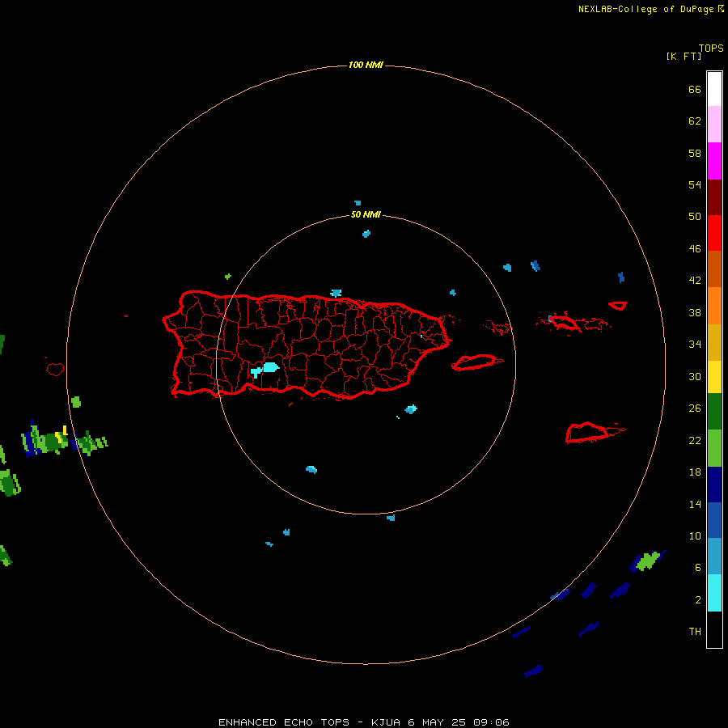Click the "50 NMI" range ring label
728x728 pixels.
click(366, 214)
